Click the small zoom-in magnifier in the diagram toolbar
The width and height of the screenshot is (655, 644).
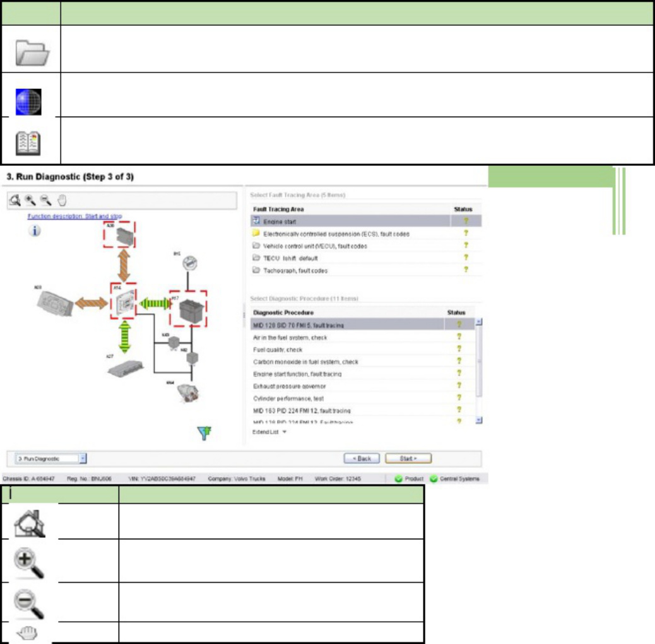(30, 201)
